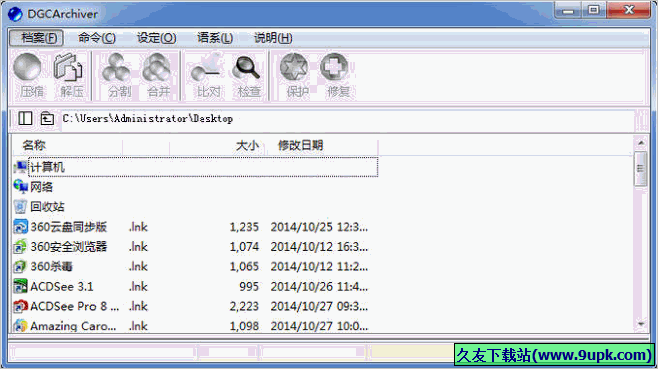
Task: Click date 2014/10/12 16:3...
Action: pos(319,246)
